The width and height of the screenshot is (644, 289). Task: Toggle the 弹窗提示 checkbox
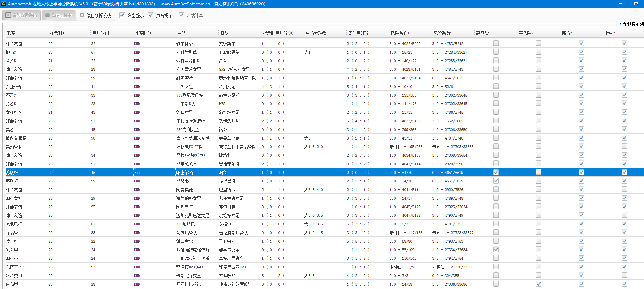[x=122, y=15]
